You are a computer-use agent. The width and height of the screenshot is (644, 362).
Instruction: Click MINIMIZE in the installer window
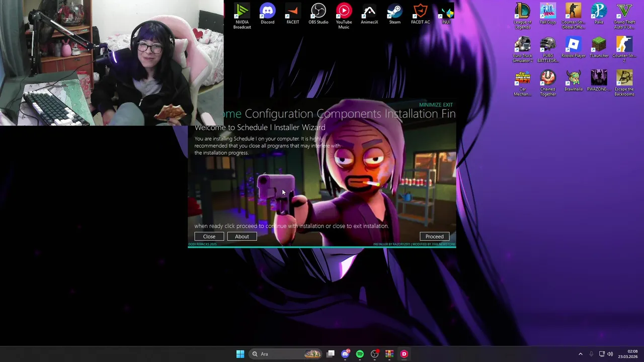(x=430, y=105)
